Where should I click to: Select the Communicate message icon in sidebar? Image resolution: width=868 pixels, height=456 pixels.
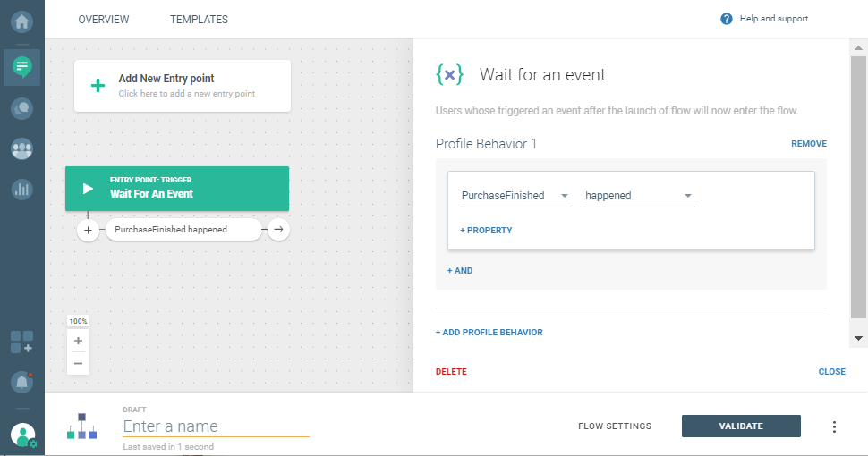21,66
